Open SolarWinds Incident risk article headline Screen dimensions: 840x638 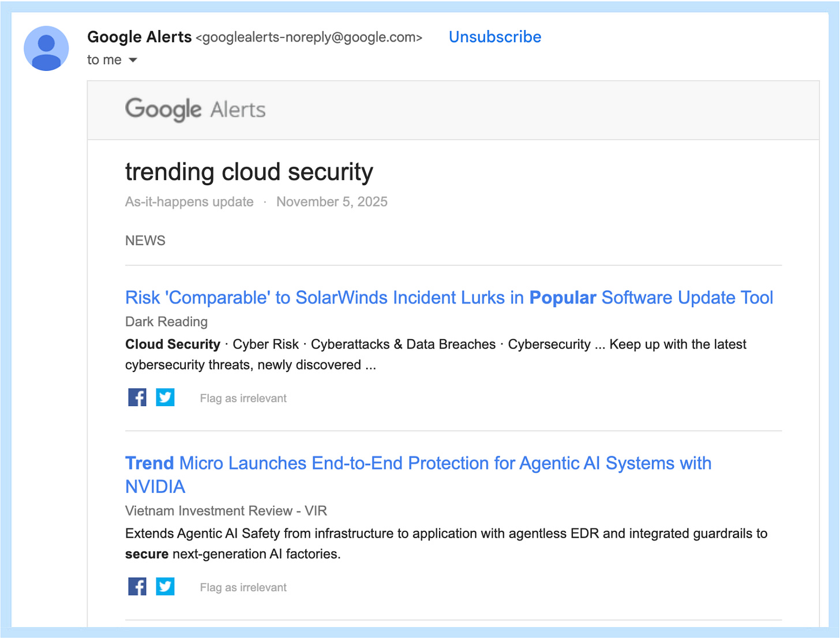pyautogui.click(x=449, y=298)
